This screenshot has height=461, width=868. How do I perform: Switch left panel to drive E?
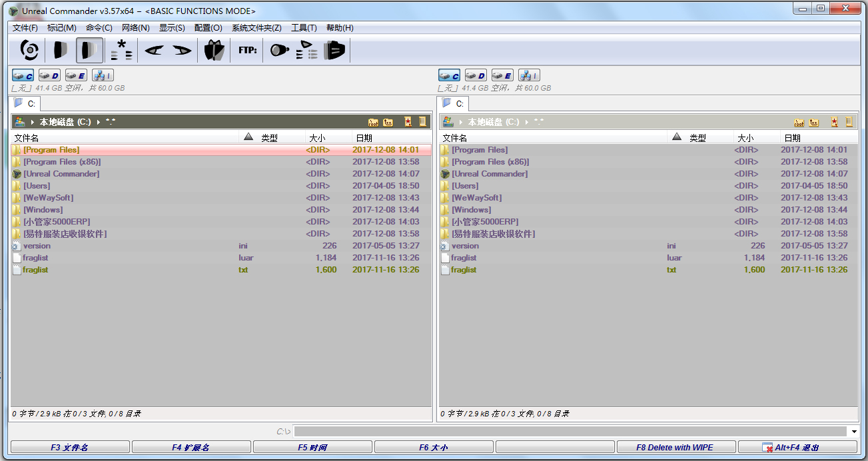(x=76, y=75)
